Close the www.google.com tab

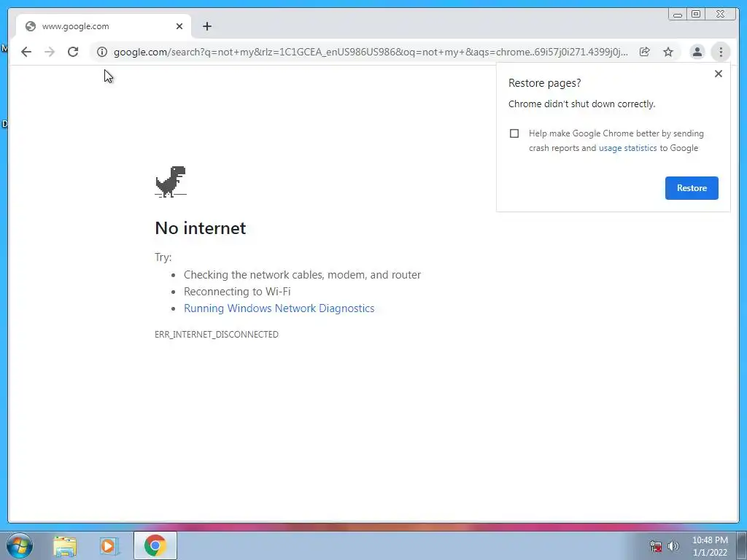pos(179,26)
